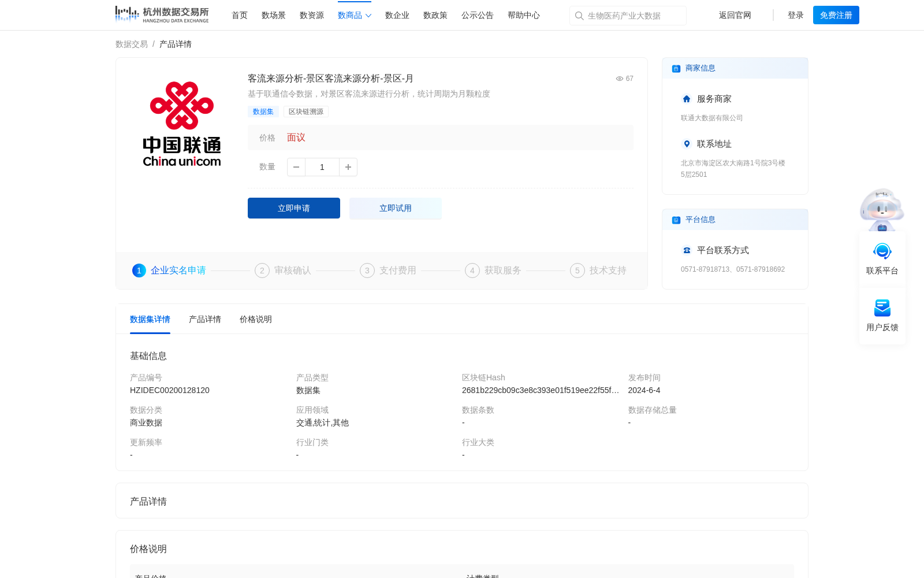Click publish date 2024-6-4

pos(644,390)
